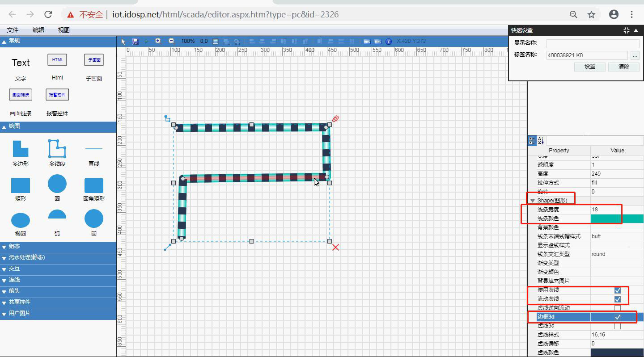Sort properties alphabetically with A-Z icon
Image resolution: width=644 pixels, height=357 pixels.
pos(541,140)
